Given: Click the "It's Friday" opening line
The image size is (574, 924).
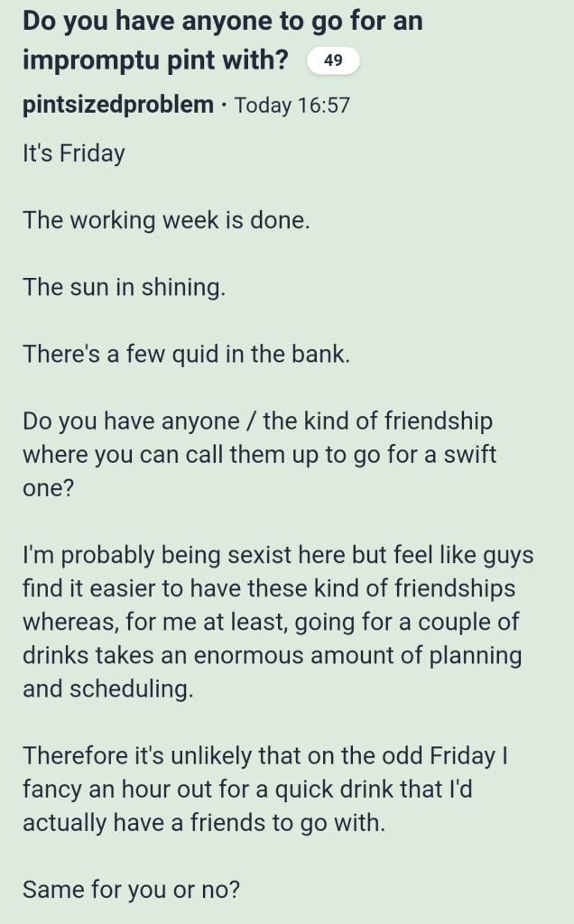Looking at the screenshot, I should pos(73,152).
